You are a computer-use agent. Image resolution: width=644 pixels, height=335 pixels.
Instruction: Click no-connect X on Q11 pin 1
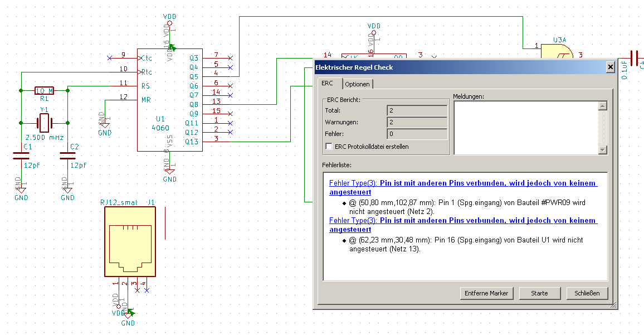coord(230,123)
